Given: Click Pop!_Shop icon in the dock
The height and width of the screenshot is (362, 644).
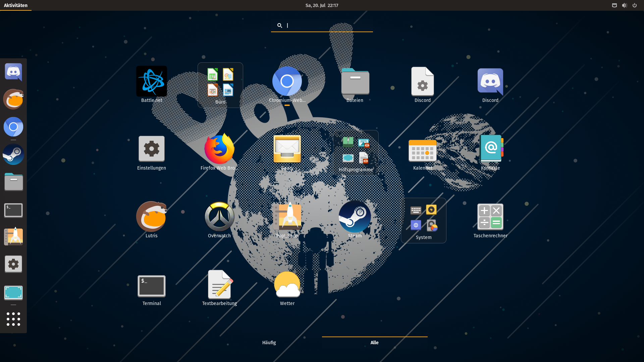Looking at the screenshot, I should (13, 237).
